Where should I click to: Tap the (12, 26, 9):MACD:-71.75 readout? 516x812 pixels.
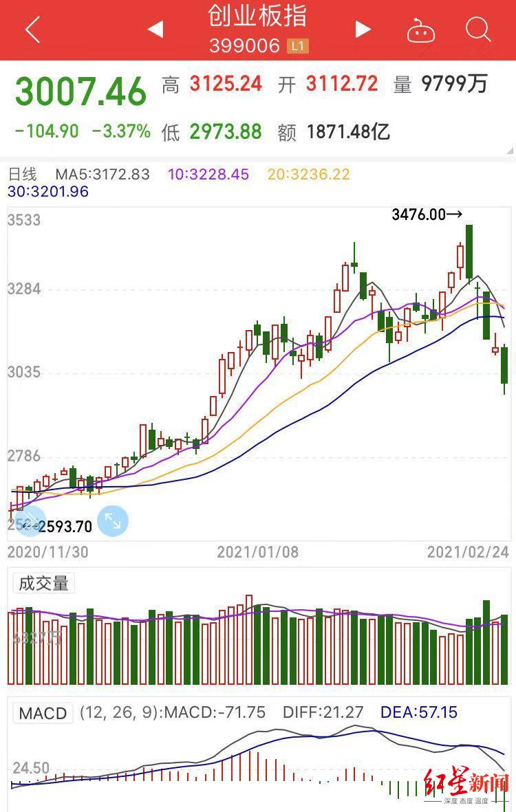[173, 712]
